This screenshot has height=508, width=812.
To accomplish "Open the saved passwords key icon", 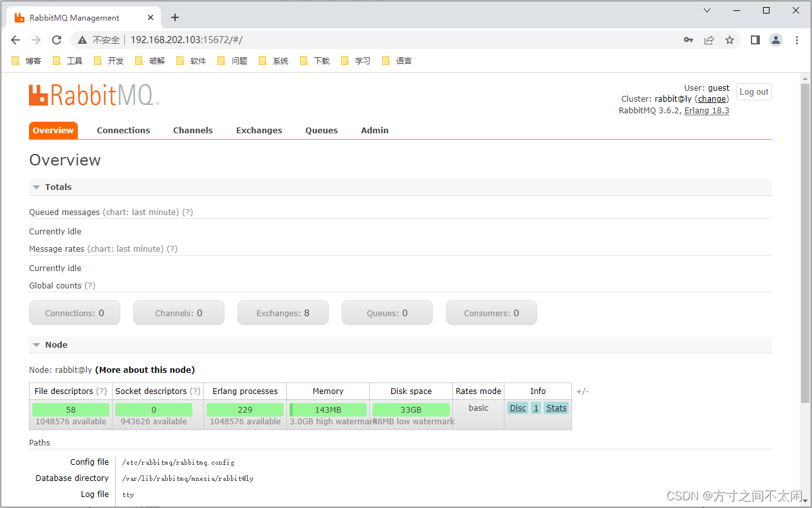I will (x=688, y=40).
